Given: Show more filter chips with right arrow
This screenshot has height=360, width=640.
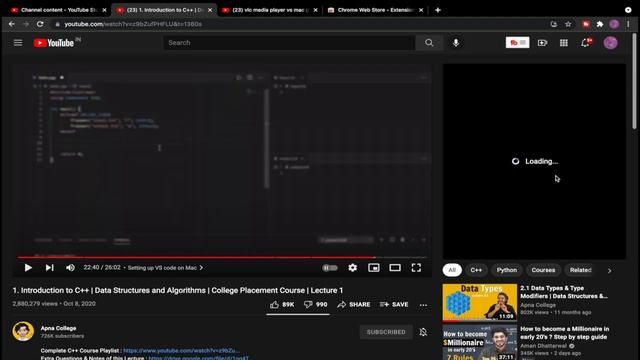Looking at the screenshot, I should pyautogui.click(x=609, y=271).
